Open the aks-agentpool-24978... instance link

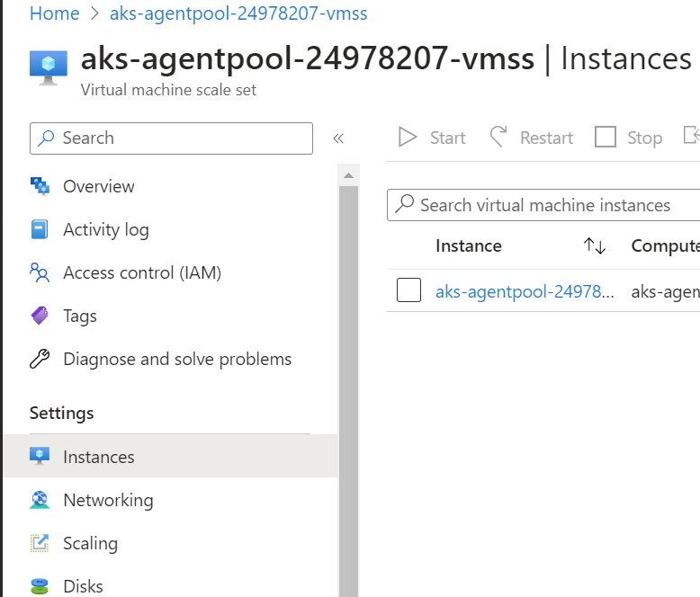tap(525, 292)
